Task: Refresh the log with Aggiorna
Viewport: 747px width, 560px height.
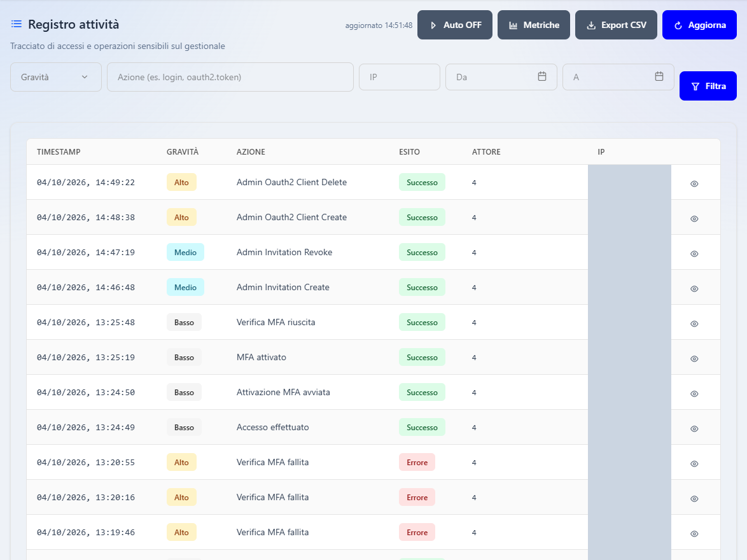Action: point(699,25)
